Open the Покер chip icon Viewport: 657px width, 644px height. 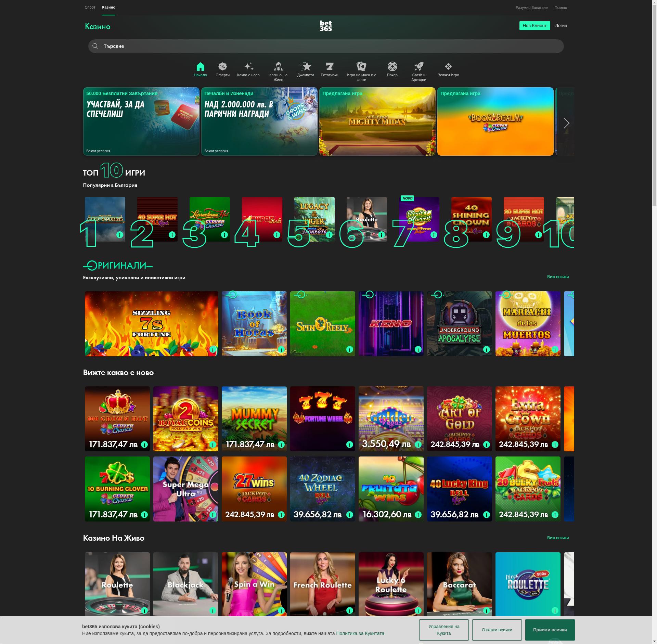click(392, 66)
